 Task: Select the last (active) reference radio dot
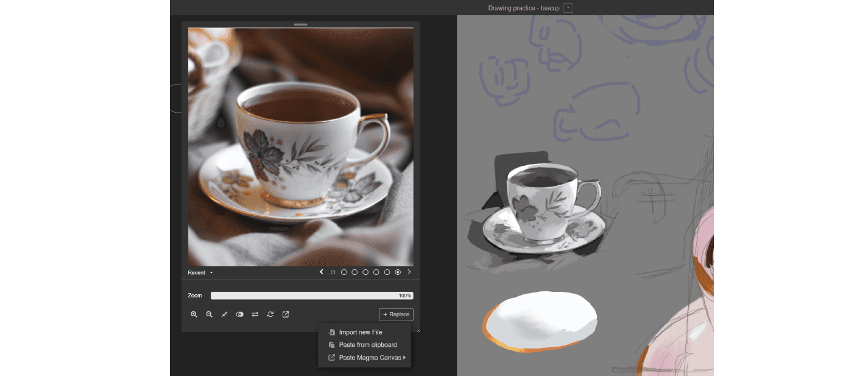coord(398,272)
